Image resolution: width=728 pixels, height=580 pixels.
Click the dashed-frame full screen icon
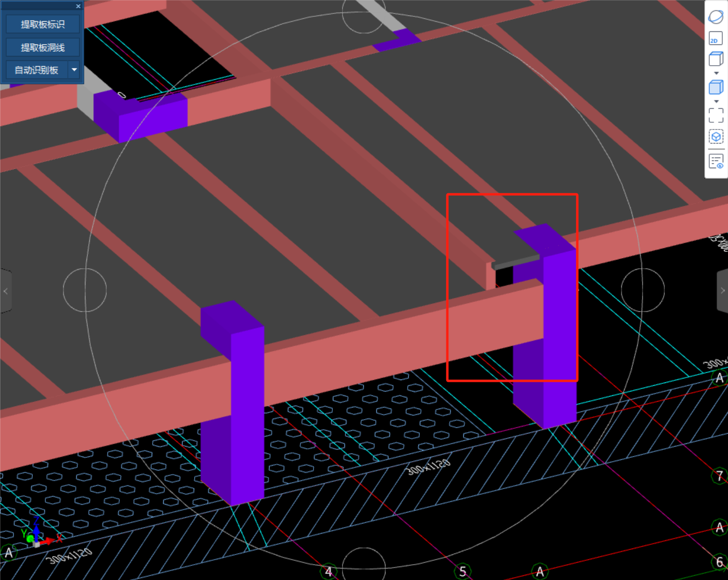[716, 116]
